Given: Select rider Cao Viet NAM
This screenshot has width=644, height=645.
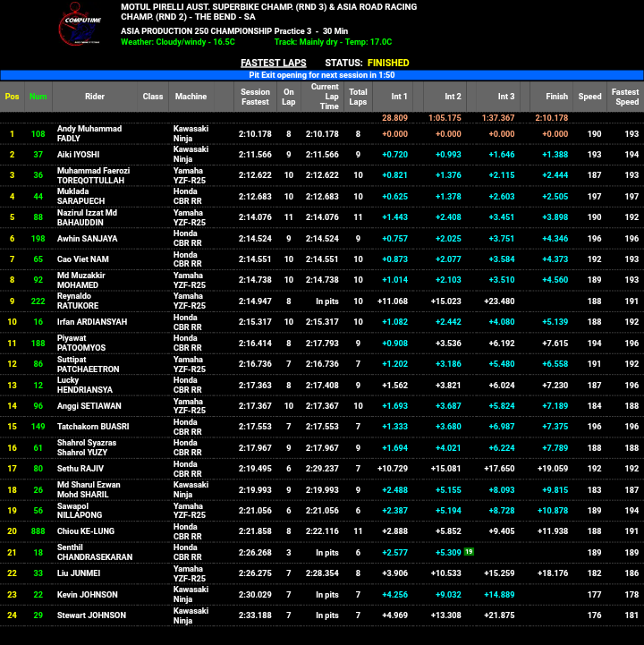Looking at the screenshot, I should 82,259.
